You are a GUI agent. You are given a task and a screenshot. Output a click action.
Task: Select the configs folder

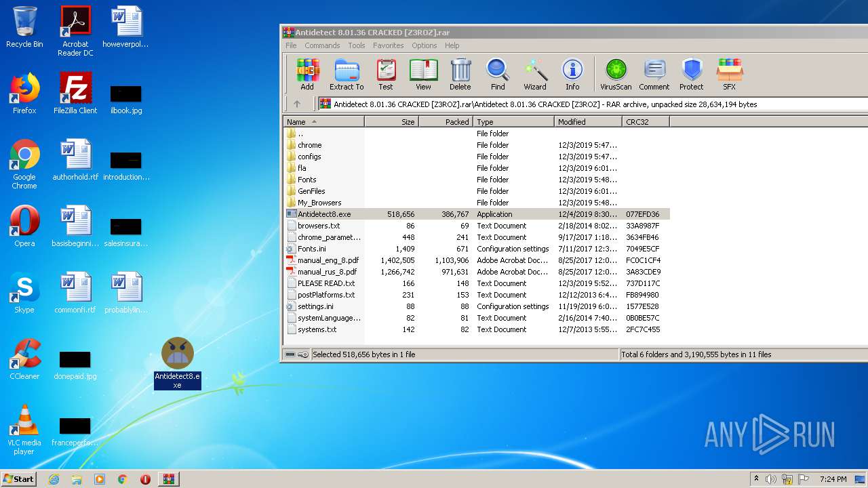pos(476,157)
